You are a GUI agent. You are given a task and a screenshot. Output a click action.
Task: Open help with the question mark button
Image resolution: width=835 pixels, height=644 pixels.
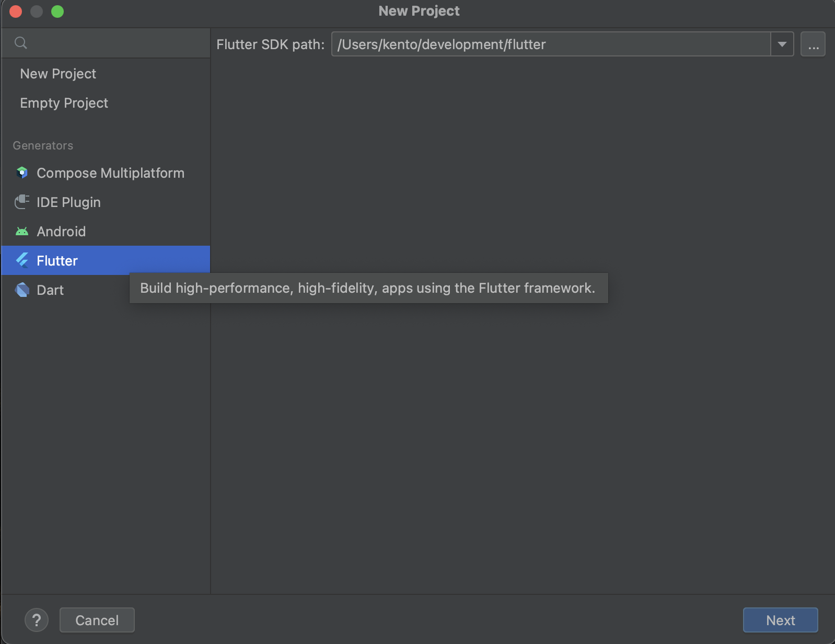pos(37,620)
